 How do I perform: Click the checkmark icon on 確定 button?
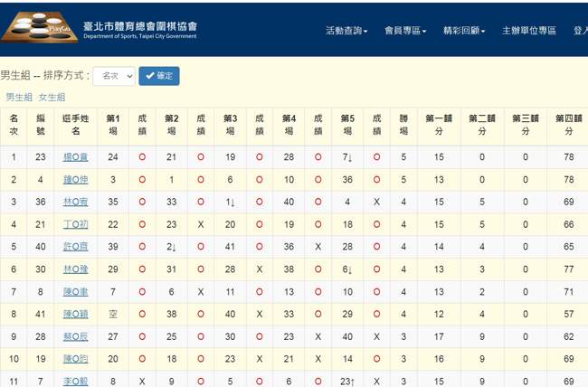(x=150, y=76)
